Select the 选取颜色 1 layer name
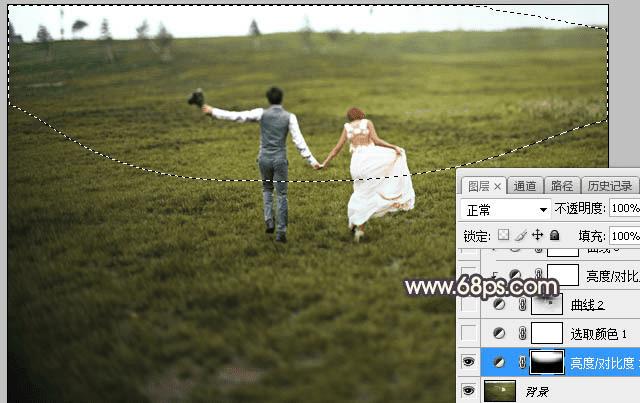640x403 pixels. click(x=598, y=334)
